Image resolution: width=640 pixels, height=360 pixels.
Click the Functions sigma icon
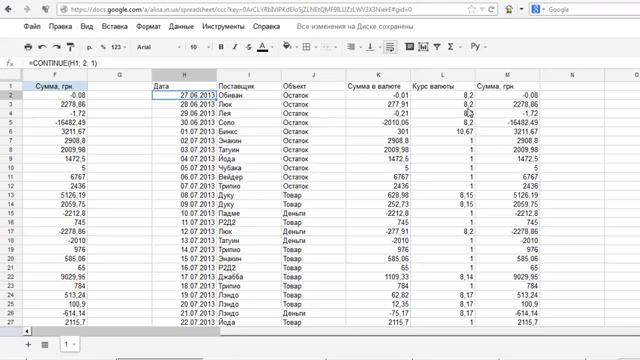(x=451, y=47)
